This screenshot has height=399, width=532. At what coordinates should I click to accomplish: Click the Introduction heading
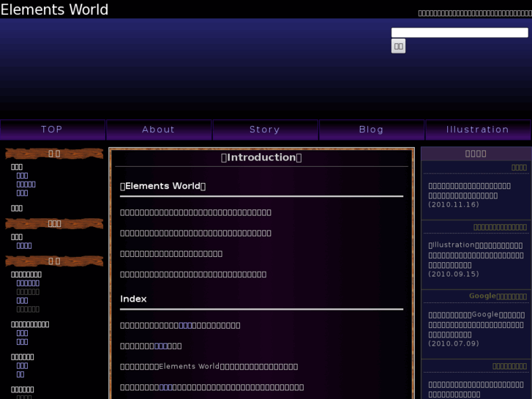(x=261, y=157)
